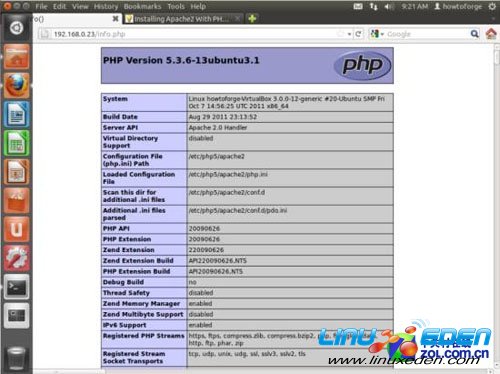Click the Zend Extension value 220090626

[206, 250]
